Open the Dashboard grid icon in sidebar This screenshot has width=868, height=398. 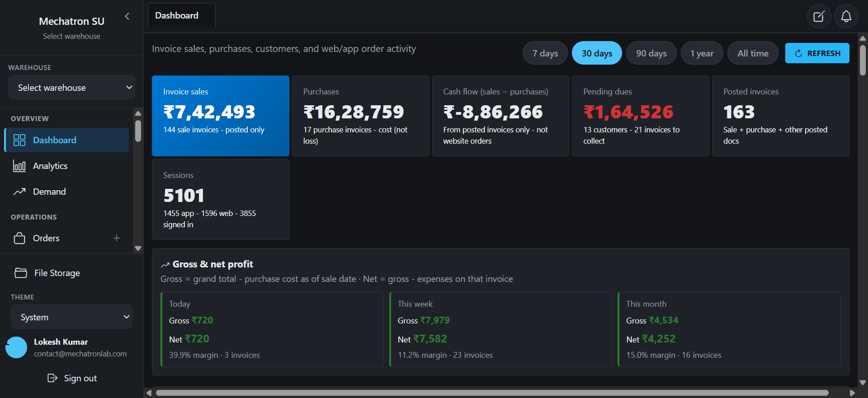pyautogui.click(x=19, y=140)
